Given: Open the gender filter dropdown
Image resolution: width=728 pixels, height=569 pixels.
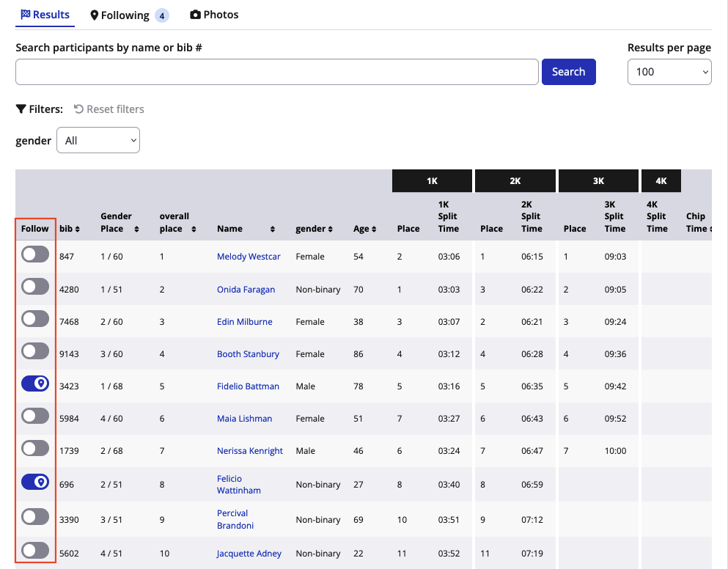Looking at the screenshot, I should pyautogui.click(x=98, y=141).
